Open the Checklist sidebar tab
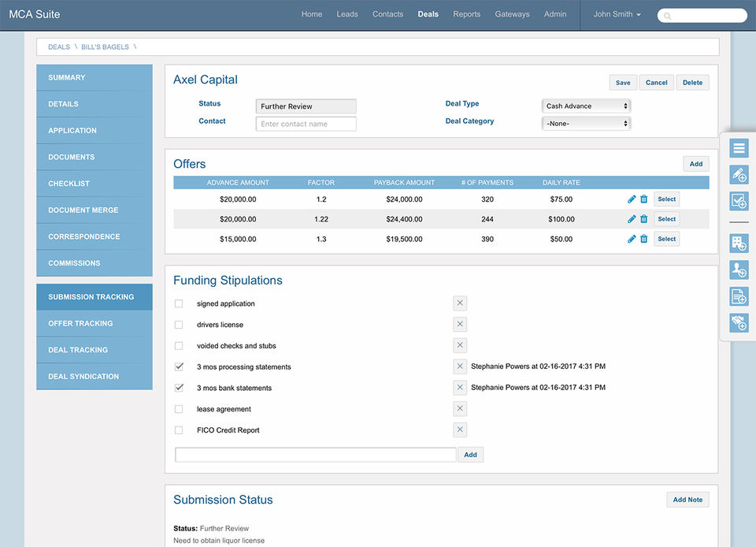756x547 pixels. (94, 184)
